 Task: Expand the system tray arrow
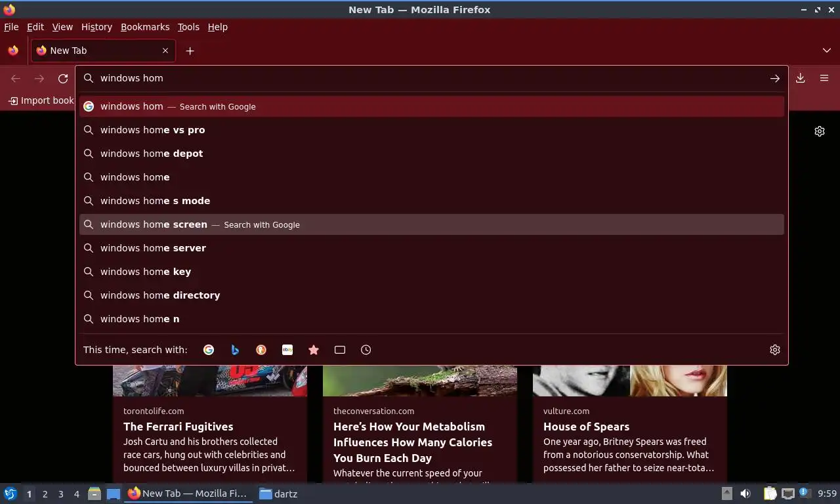click(727, 493)
